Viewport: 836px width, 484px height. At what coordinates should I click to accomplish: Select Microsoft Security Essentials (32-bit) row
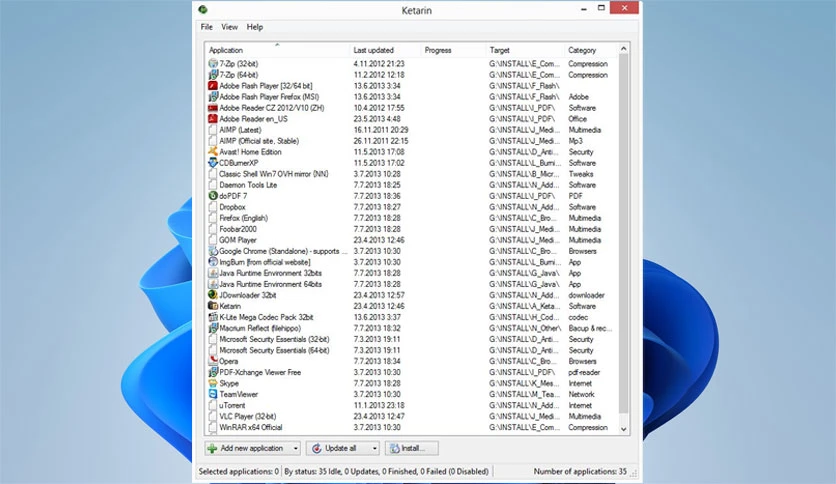tap(412, 339)
